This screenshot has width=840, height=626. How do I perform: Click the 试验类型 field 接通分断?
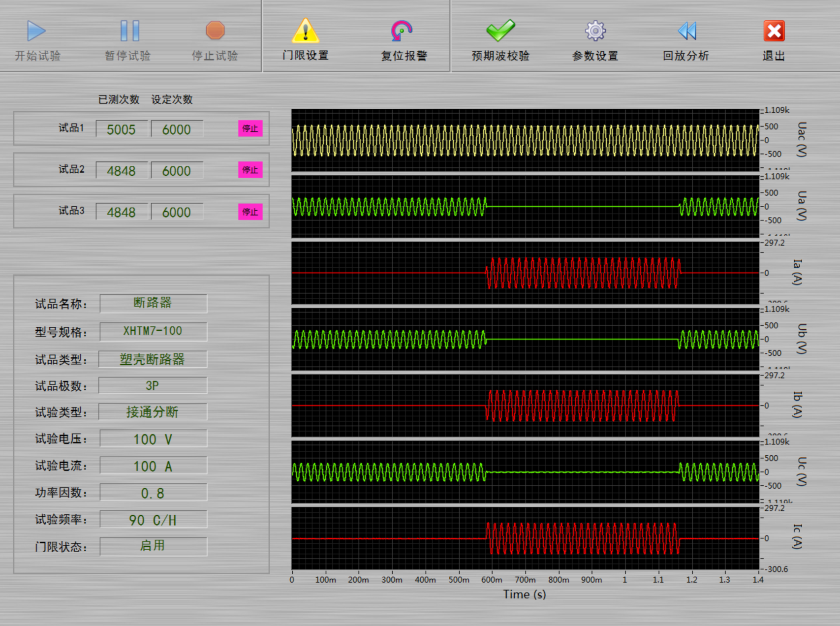153,412
